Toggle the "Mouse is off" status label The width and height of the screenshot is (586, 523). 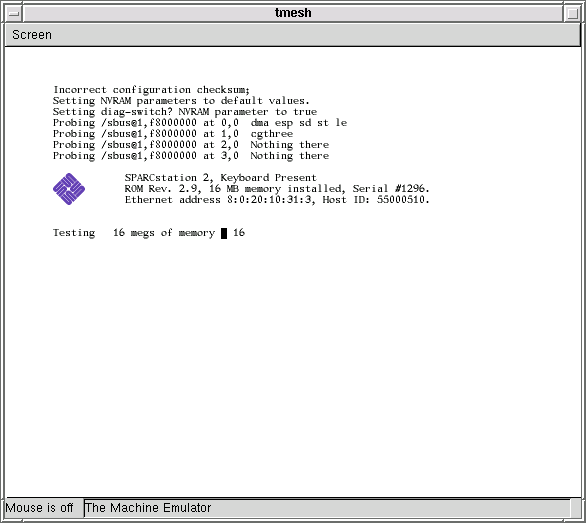click(40, 508)
